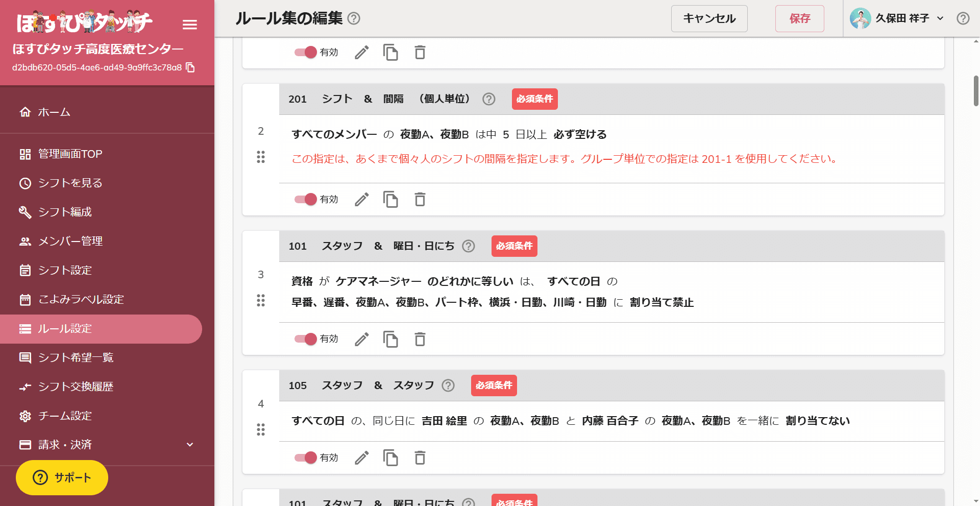Open シフト編成 in the sidebar
The height and width of the screenshot is (506, 980).
tap(65, 212)
